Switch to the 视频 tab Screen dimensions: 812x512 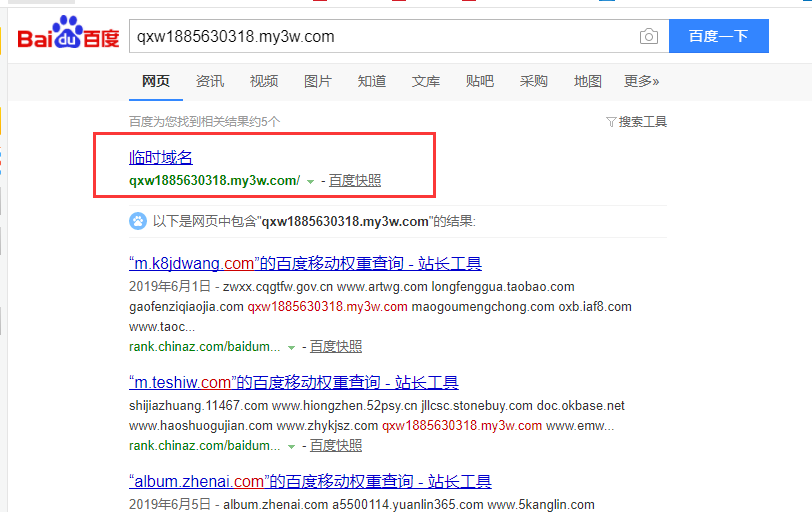click(264, 81)
